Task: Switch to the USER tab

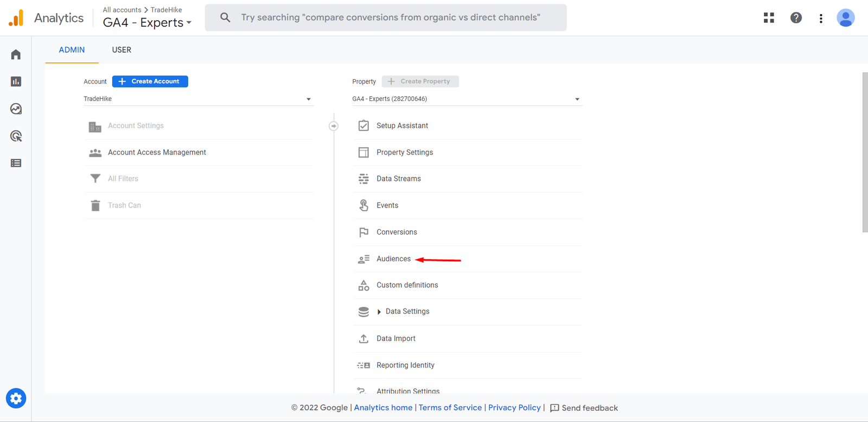Action: [122, 50]
